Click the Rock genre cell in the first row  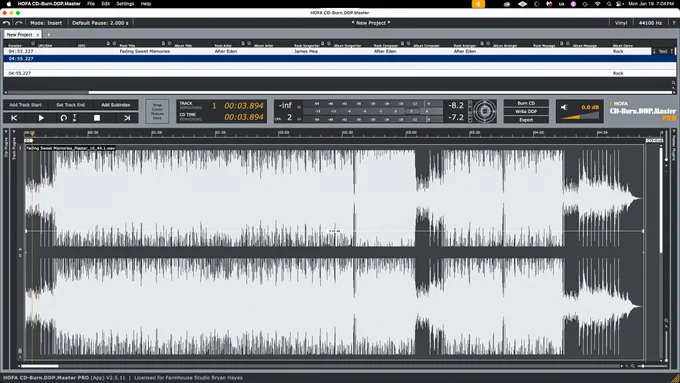pos(618,51)
